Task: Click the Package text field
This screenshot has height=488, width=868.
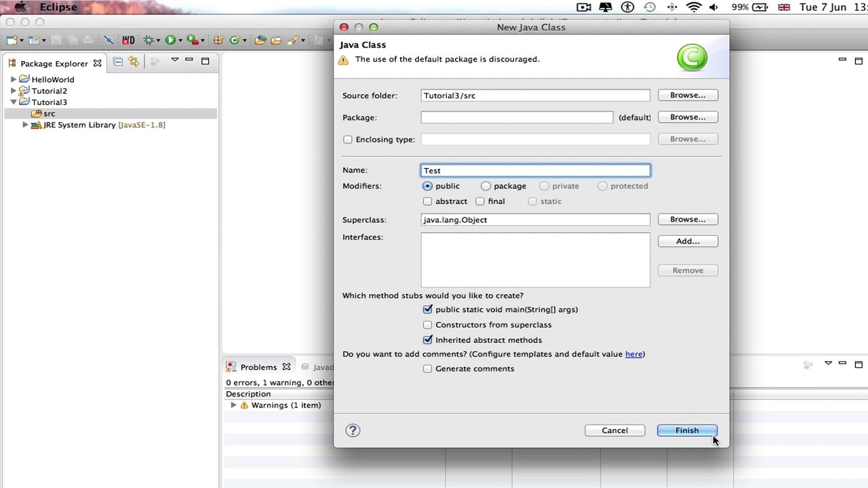Action: (x=516, y=117)
